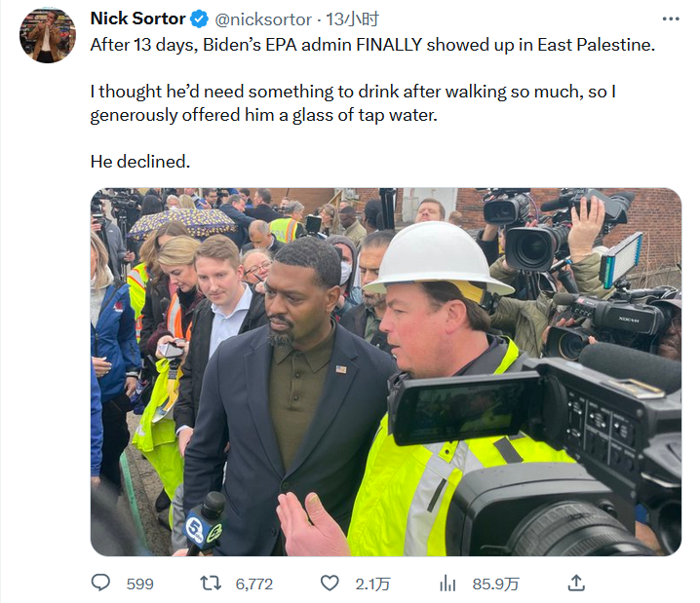Click the 599 replies count
Image resolution: width=700 pixels, height=603 pixels.
point(140,584)
